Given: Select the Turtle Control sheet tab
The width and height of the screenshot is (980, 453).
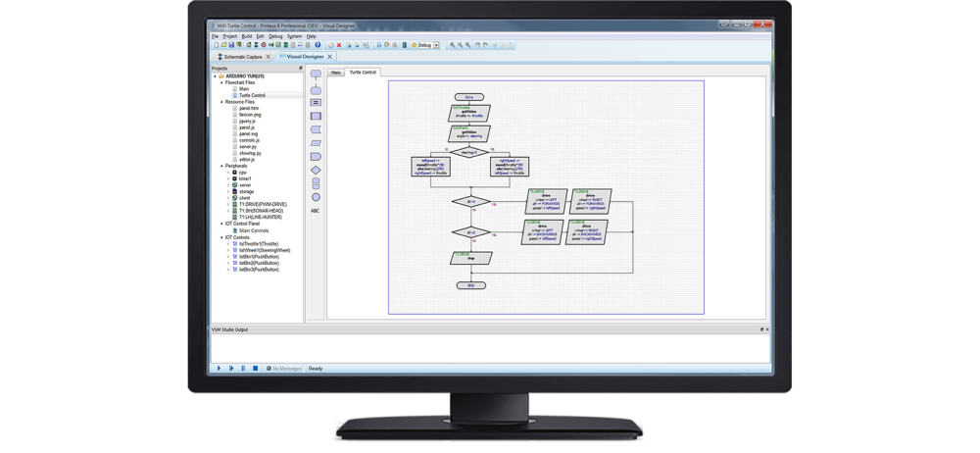Looking at the screenshot, I should pyautogui.click(x=364, y=73).
